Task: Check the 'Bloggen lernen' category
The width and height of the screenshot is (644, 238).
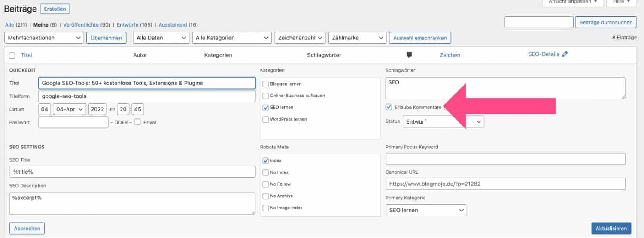Action: pos(266,84)
